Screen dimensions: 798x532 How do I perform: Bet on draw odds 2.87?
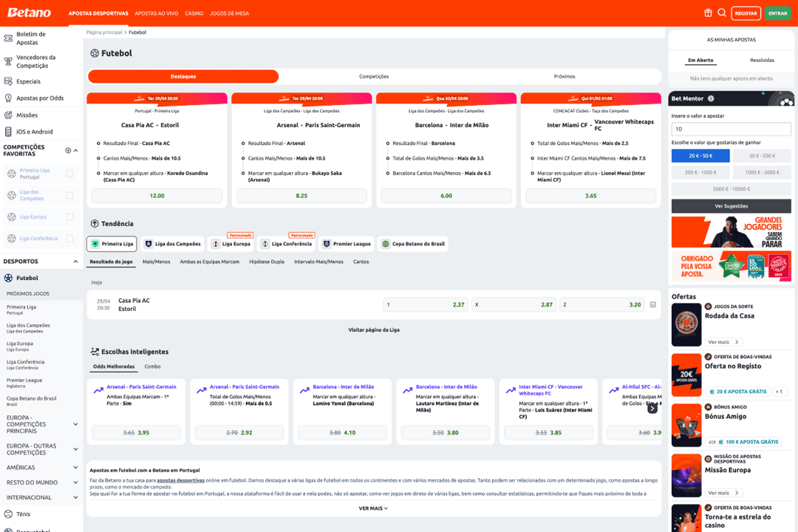514,304
